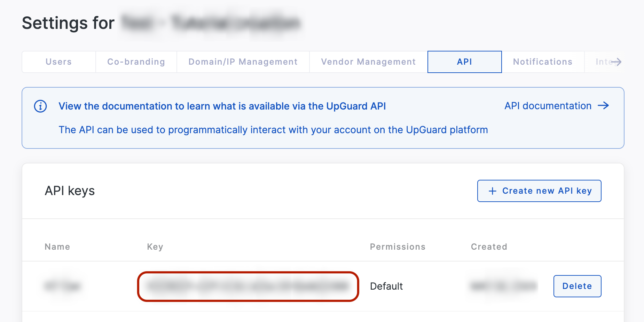Select the API tab
The width and height of the screenshot is (644, 322).
pyautogui.click(x=464, y=62)
